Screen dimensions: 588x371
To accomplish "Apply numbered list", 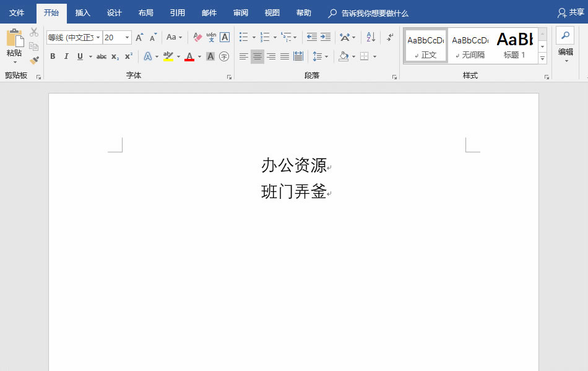I will click(265, 37).
